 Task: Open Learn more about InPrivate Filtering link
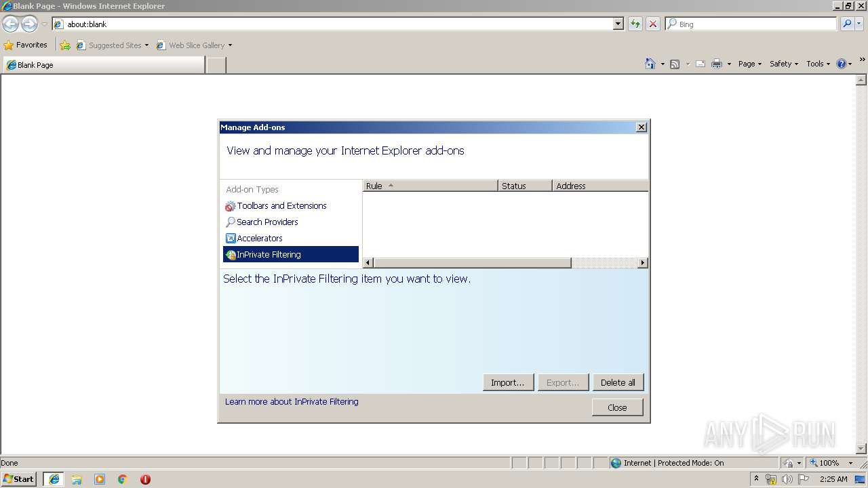coord(292,402)
